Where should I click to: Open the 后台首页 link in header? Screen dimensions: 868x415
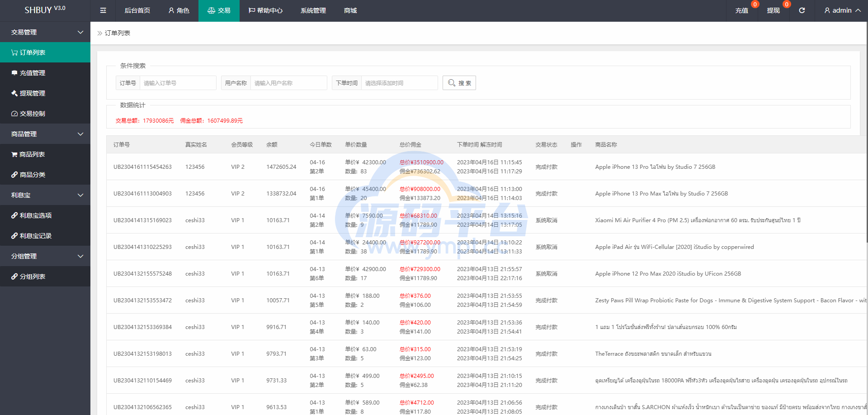click(x=137, y=10)
